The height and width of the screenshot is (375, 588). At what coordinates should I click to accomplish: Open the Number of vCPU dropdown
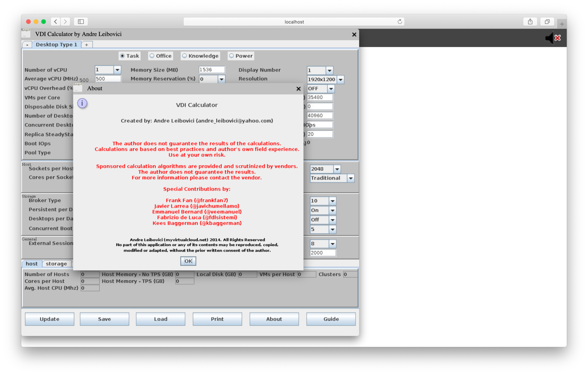(x=117, y=70)
